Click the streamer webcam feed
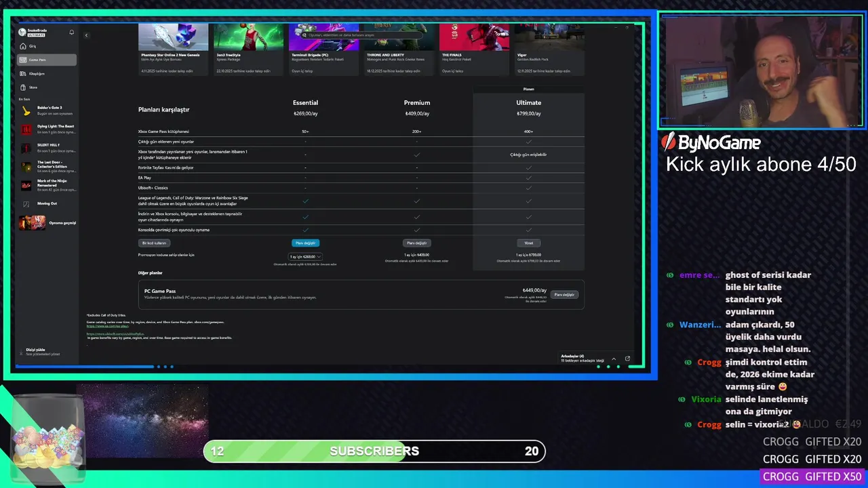 (761, 71)
